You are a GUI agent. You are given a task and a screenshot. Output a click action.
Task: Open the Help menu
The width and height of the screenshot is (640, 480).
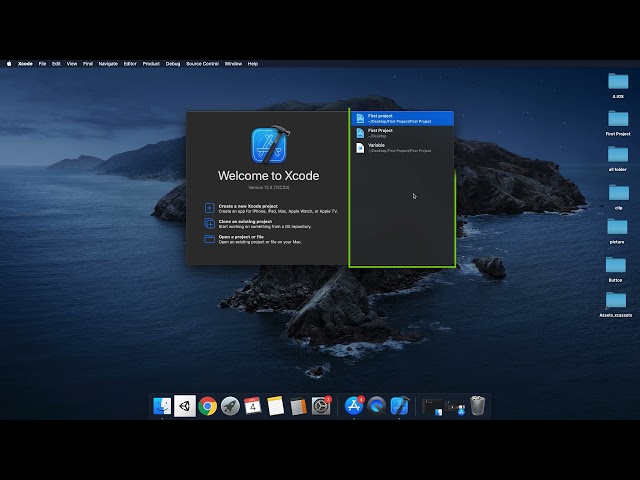coord(253,64)
